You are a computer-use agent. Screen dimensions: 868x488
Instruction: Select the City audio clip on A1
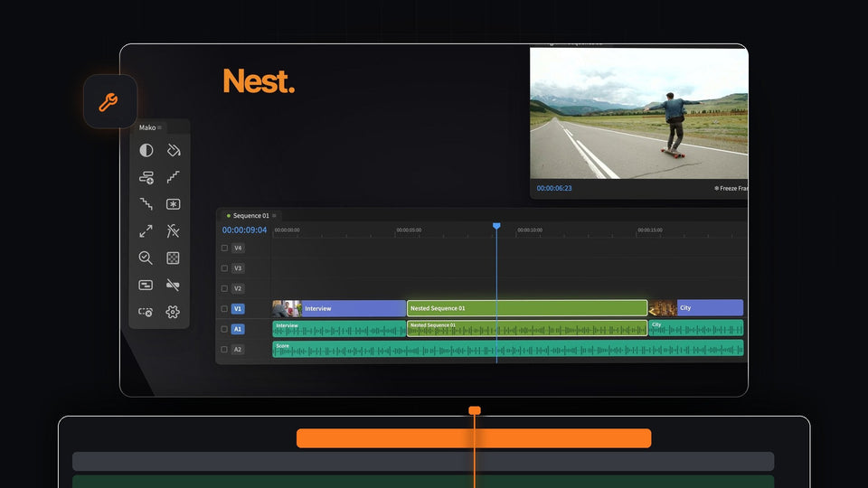[x=696, y=328]
